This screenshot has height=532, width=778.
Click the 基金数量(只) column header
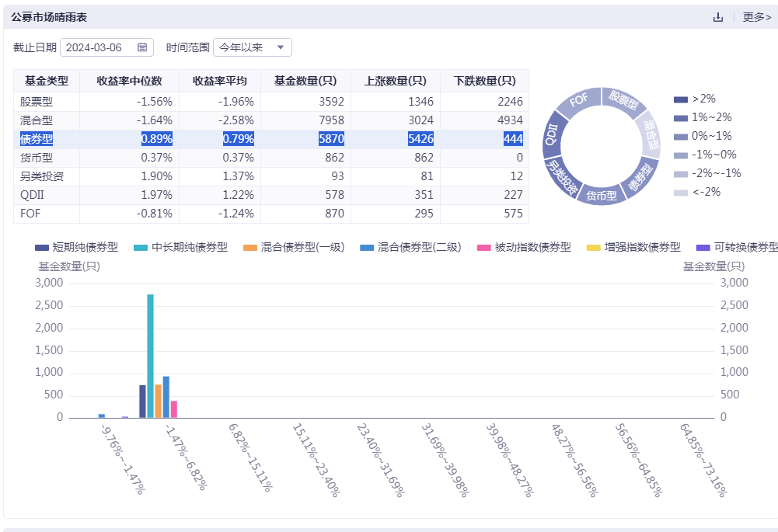click(305, 81)
